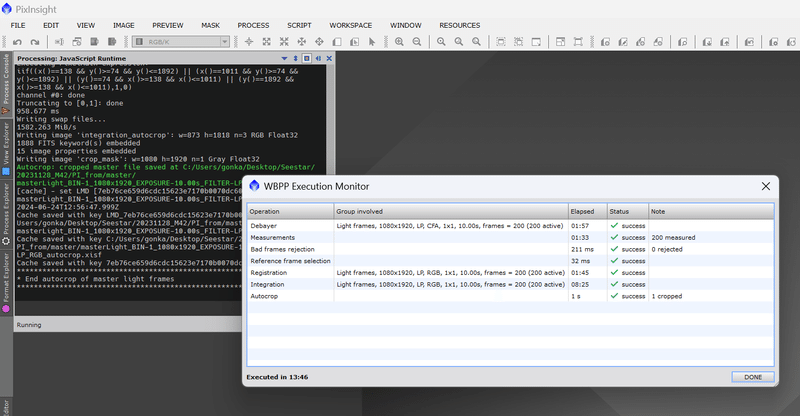Image resolution: width=800 pixels, height=416 pixels.
Task: Select the Autocrop operation row
Action: [x=510, y=296]
